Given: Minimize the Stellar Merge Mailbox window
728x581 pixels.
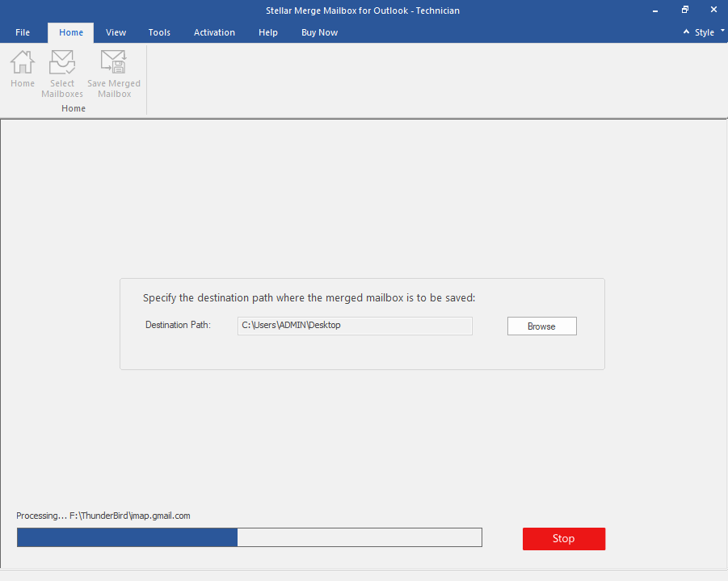Looking at the screenshot, I should click(655, 11).
